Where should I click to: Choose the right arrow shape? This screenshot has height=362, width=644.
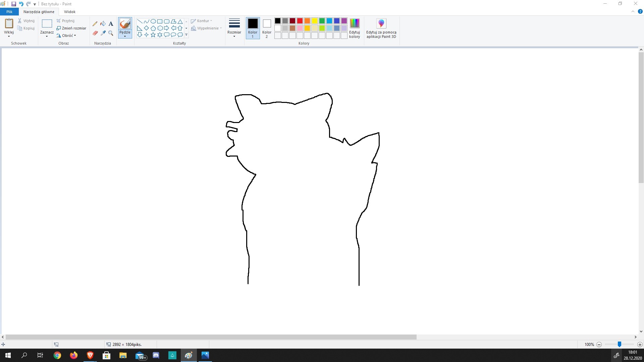(x=166, y=28)
